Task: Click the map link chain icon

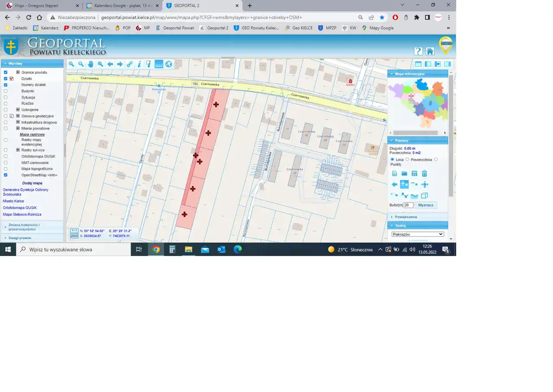Action: pos(130,64)
